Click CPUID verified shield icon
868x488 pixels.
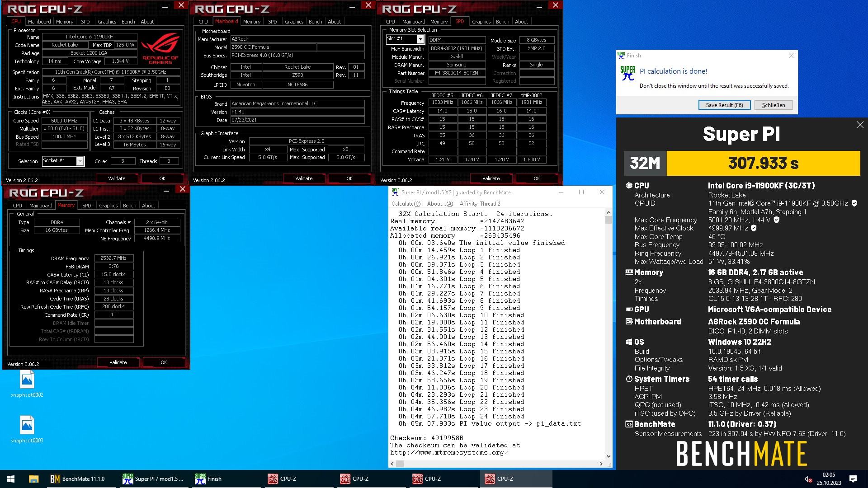[854, 203]
